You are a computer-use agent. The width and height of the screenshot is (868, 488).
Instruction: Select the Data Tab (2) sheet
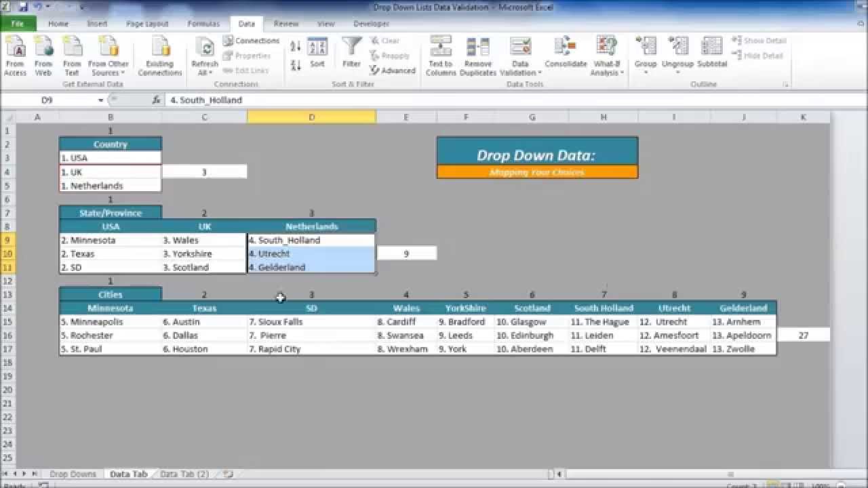pos(184,474)
